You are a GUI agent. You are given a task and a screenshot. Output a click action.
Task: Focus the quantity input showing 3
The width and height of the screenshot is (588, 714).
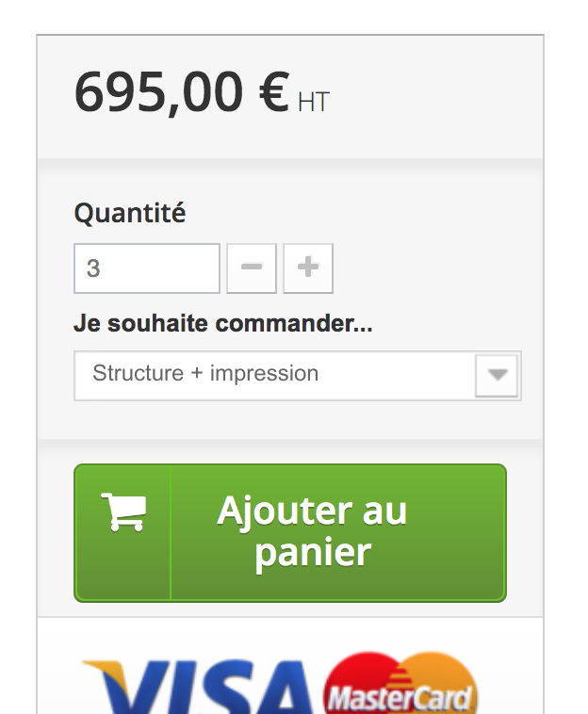pos(147,268)
